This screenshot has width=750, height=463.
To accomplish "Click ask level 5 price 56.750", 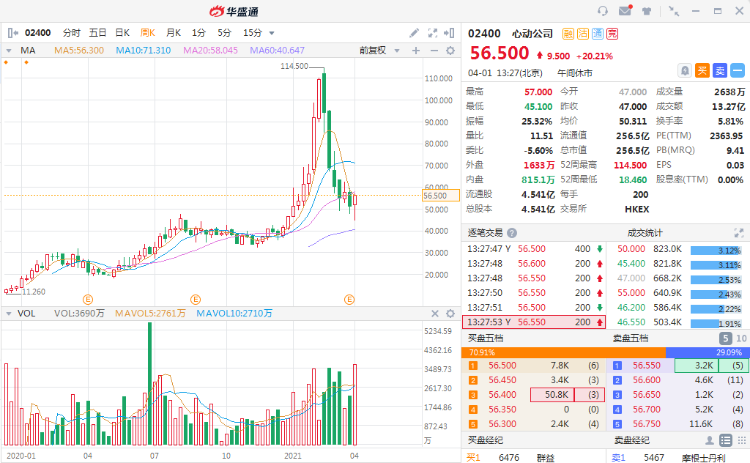I will [647, 424].
